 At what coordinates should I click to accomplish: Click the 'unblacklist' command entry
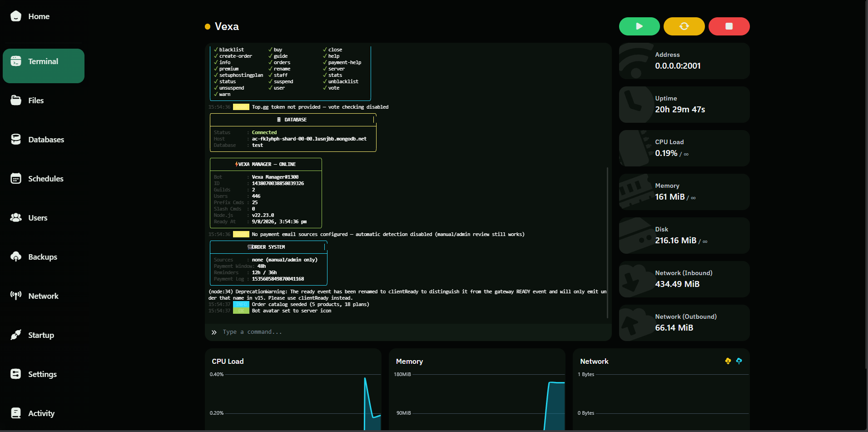[x=343, y=81]
